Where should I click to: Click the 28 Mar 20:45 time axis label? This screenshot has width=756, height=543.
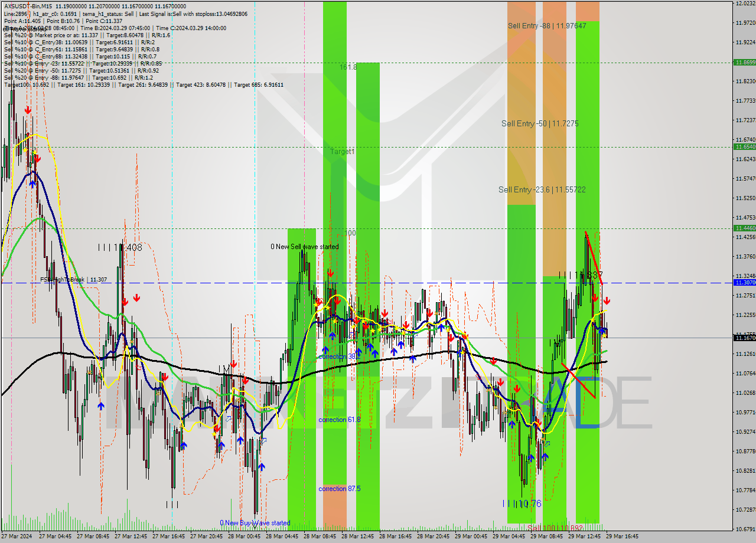(432, 537)
